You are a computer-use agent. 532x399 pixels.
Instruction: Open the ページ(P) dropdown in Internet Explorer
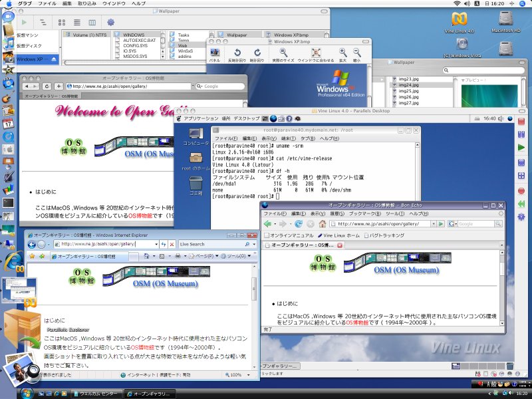coord(203,256)
